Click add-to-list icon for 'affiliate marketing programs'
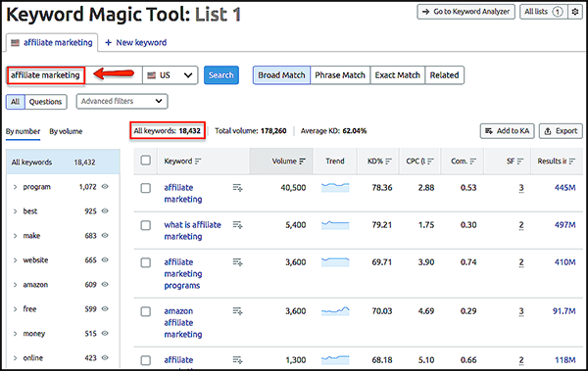 click(x=237, y=262)
